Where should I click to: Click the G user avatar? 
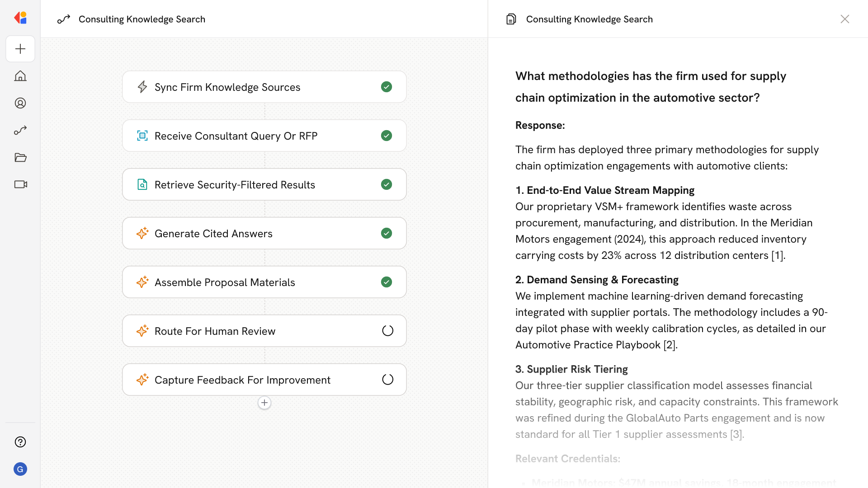point(20,469)
